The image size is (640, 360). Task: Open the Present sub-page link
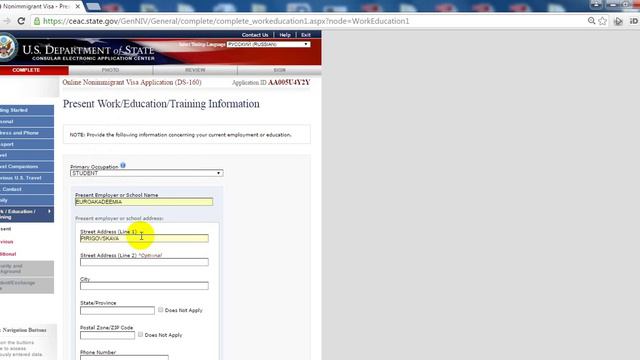pos(6,229)
